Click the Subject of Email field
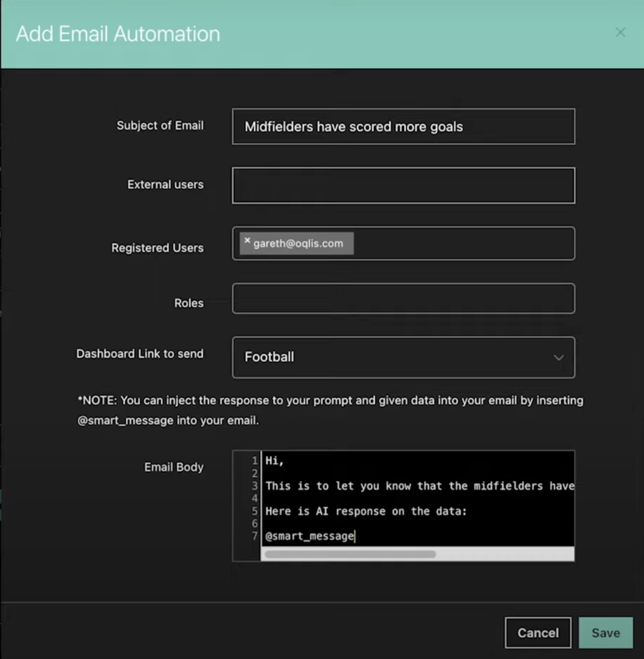The width and height of the screenshot is (644, 659). (x=403, y=126)
